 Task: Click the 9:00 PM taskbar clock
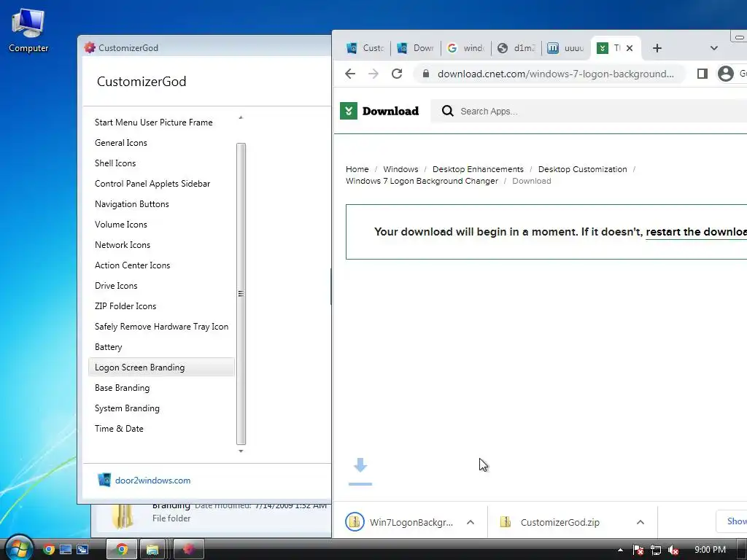tap(710, 550)
